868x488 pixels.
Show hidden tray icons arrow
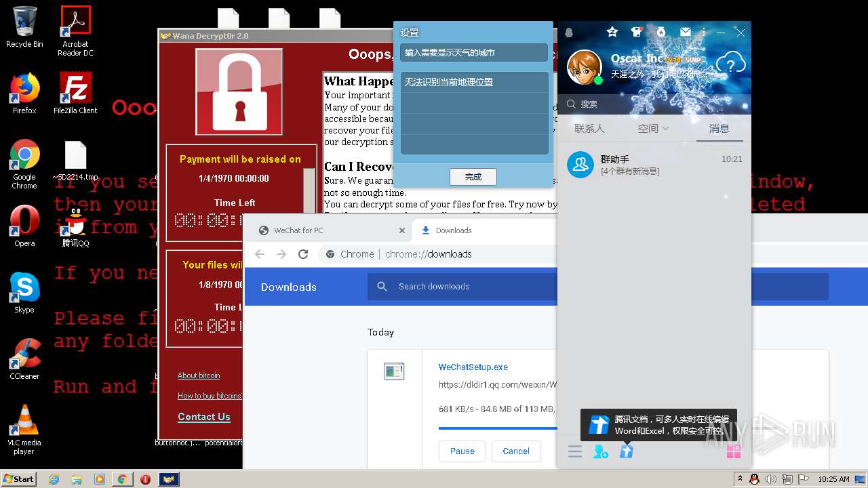(x=739, y=479)
